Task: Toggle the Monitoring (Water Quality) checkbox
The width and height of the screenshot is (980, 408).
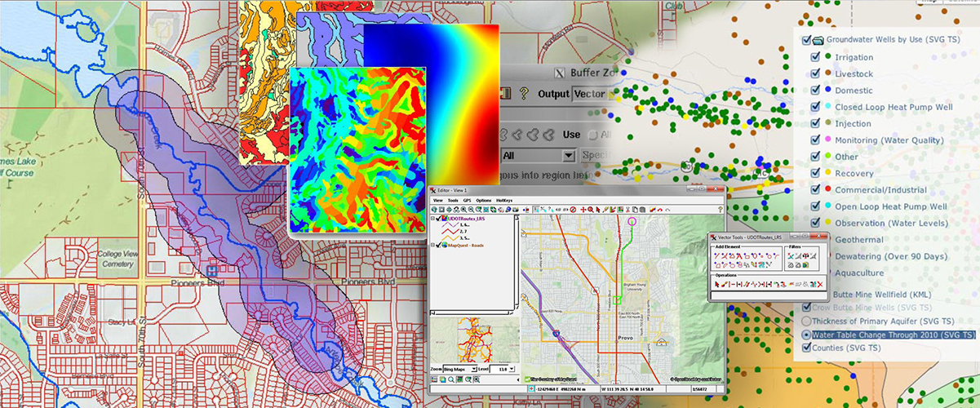Action: pos(815,140)
